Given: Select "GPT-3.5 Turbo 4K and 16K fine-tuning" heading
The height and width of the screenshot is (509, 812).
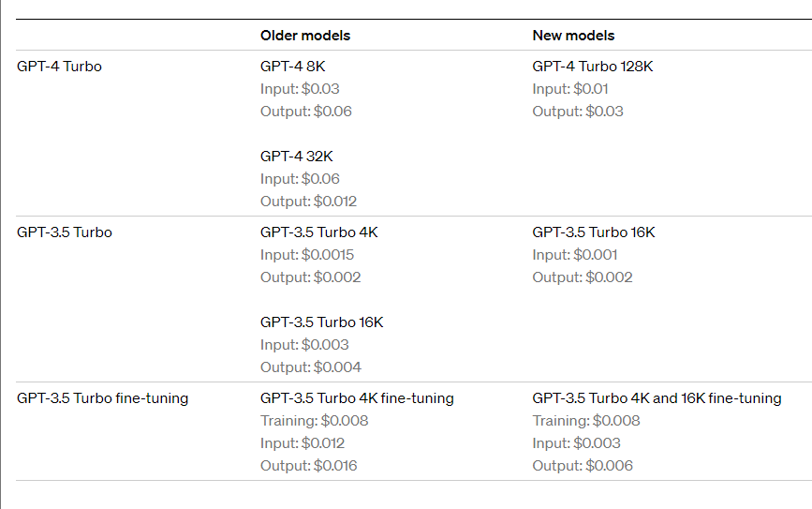Looking at the screenshot, I should click(x=657, y=398).
